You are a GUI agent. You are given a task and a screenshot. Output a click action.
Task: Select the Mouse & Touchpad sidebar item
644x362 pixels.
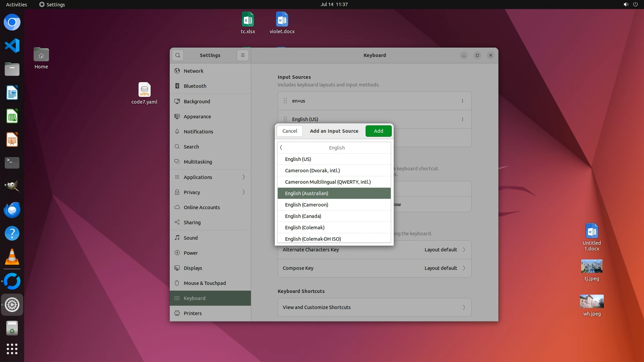coord(205,283)
